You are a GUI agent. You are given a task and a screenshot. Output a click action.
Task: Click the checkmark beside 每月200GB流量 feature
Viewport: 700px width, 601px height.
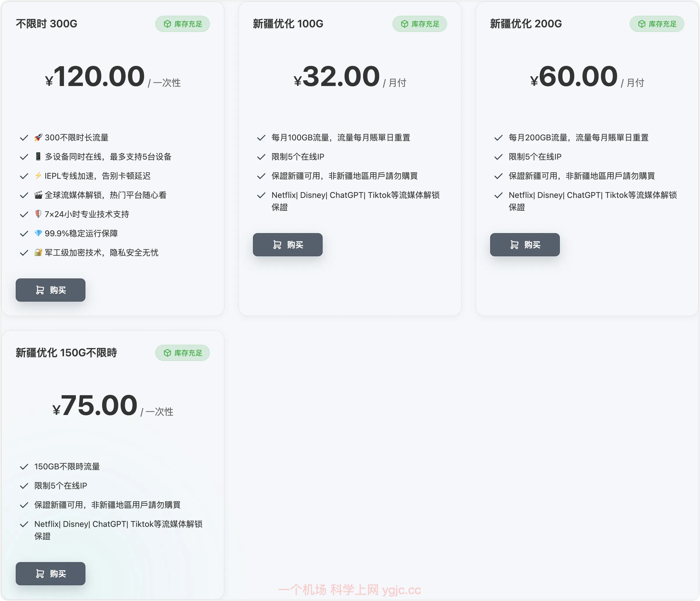coord(498,137)
